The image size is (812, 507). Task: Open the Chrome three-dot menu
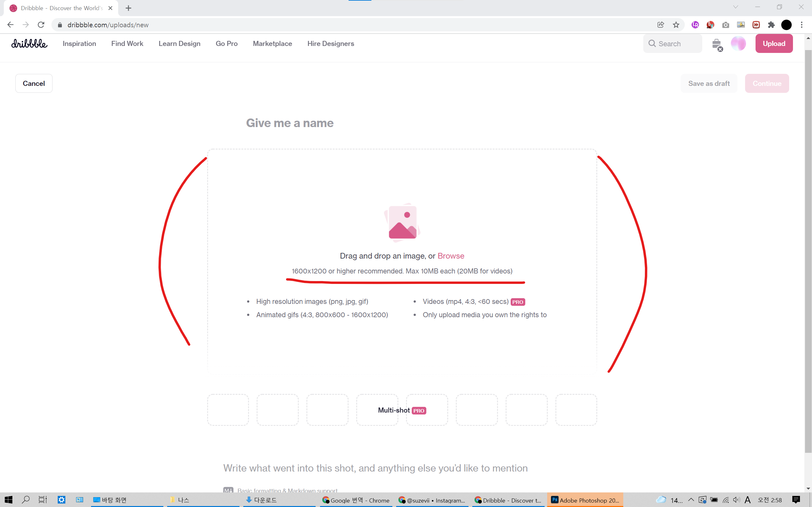802,25
